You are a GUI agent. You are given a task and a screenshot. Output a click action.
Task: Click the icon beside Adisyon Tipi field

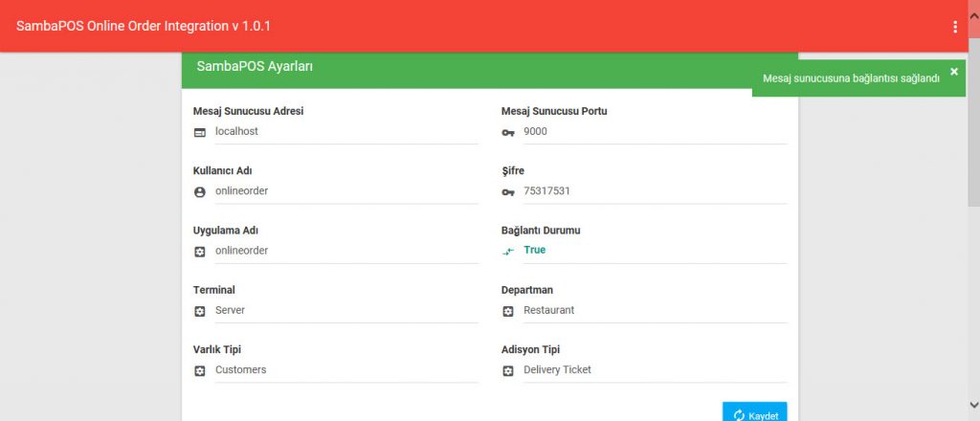click(x=508, y=370)
